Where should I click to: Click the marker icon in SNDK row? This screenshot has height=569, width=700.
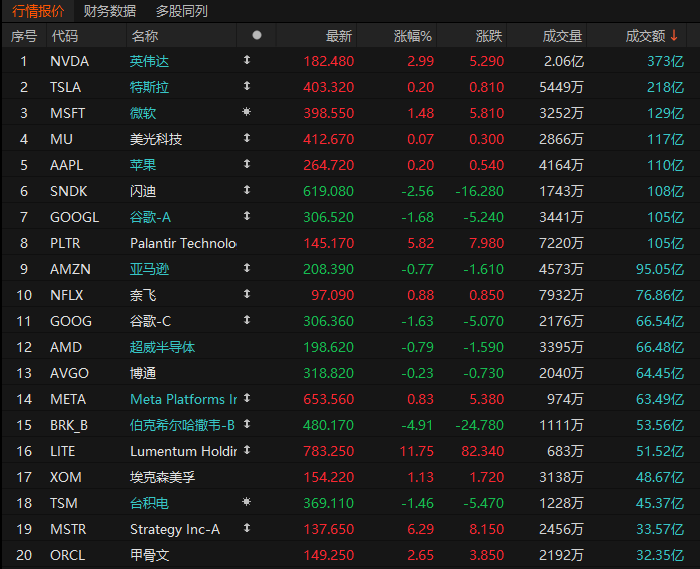pos(247,190)
